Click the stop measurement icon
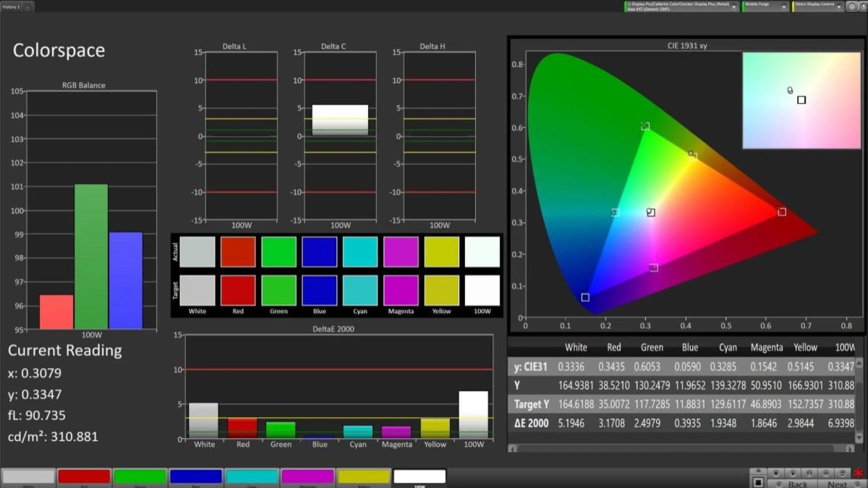 pos(775,473)
